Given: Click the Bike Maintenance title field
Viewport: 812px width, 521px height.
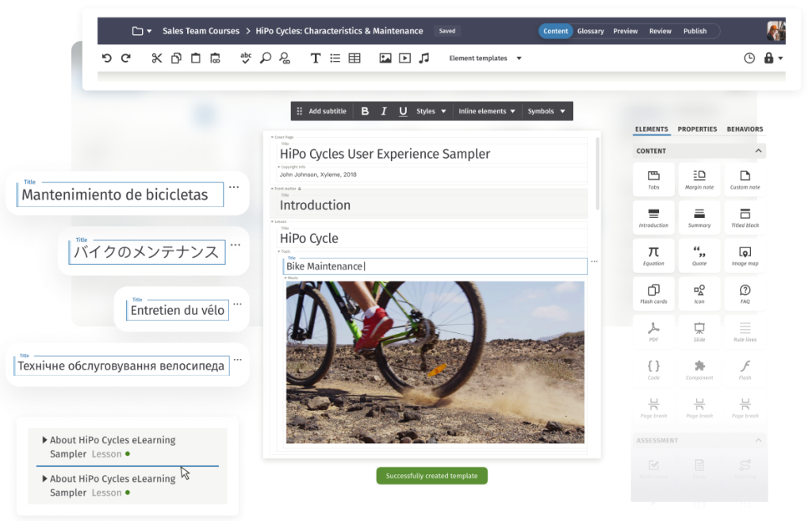Looking at the screenshot, I should [x=435, y=266].
